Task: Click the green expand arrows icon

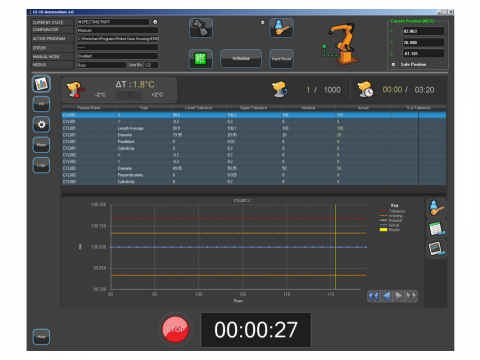Action: coord(201,59)
